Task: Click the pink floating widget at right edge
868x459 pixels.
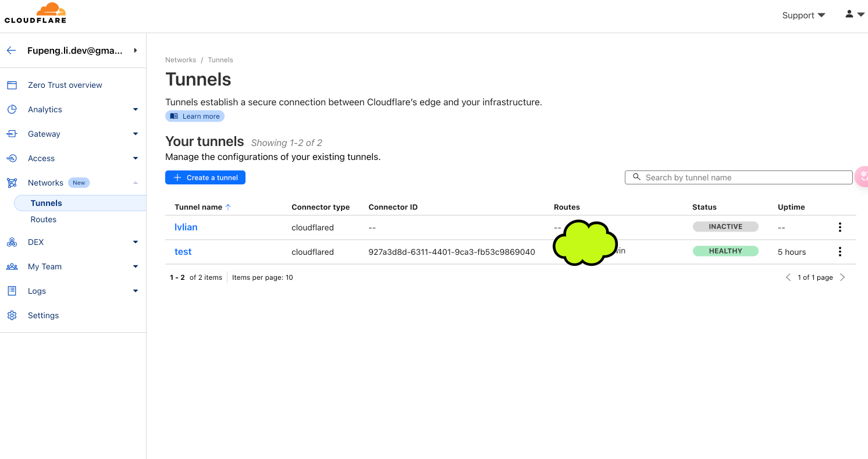Action: (x=862, y=176)
